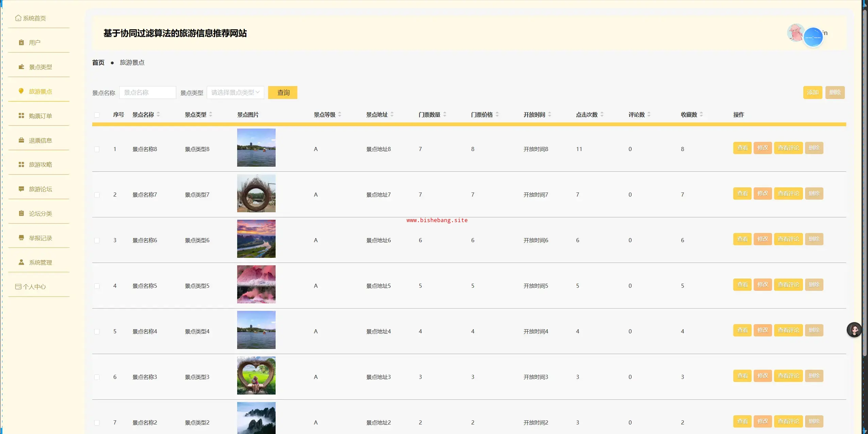Check the checkbox for row 景点名称6
Screen dimensions: 868x434
[97, 240]
